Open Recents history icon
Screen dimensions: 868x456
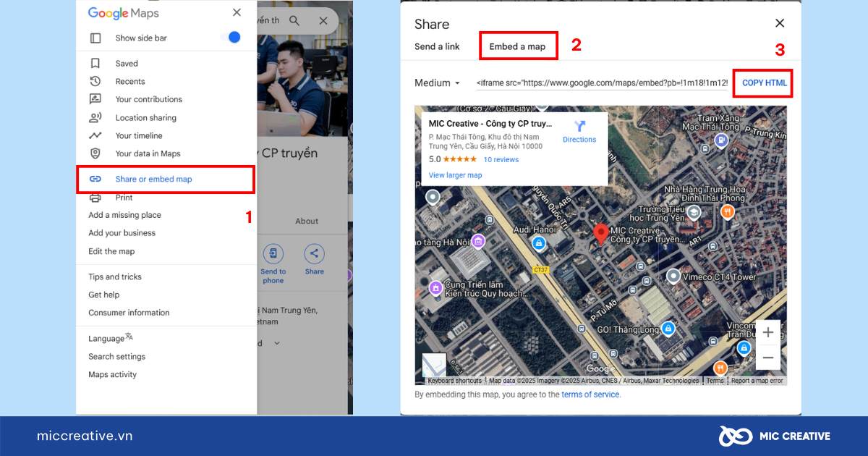(95, 81)
